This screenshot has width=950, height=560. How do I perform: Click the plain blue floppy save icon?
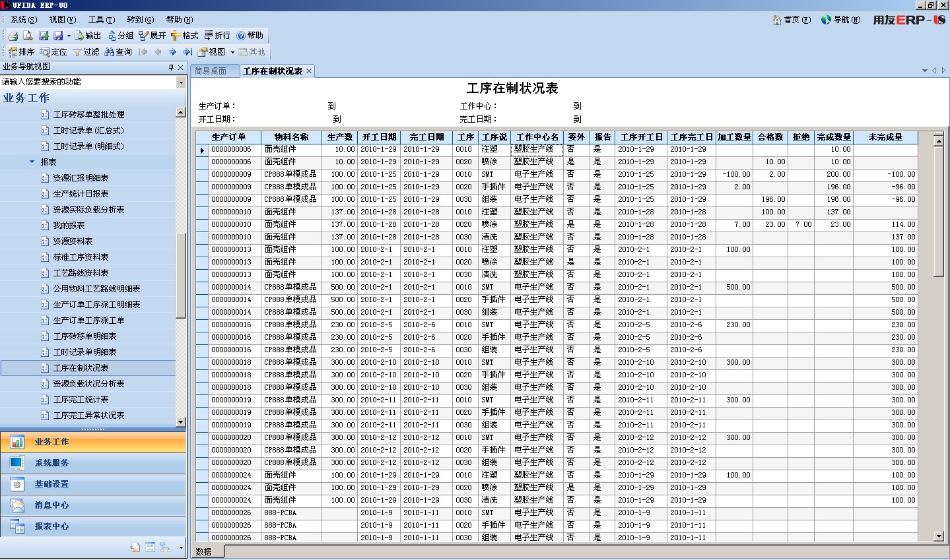(x=58, y=36)
